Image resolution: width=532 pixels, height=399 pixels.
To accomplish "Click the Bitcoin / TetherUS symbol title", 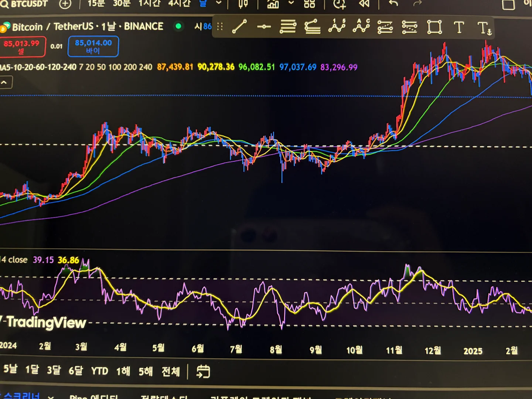I will (88, 27).
